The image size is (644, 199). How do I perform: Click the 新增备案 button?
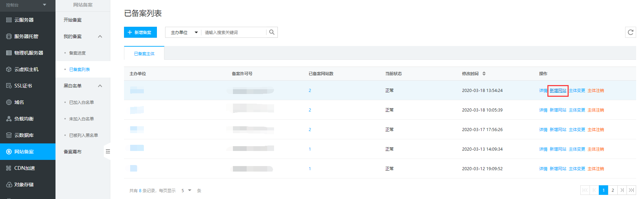click(140, 32)
